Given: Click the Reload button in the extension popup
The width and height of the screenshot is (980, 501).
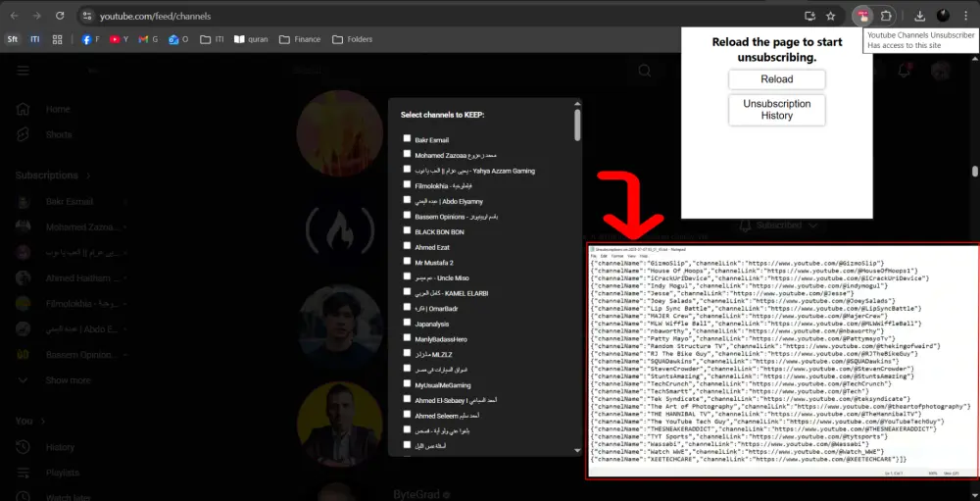Looking at the screenshot, I should 777,79.
